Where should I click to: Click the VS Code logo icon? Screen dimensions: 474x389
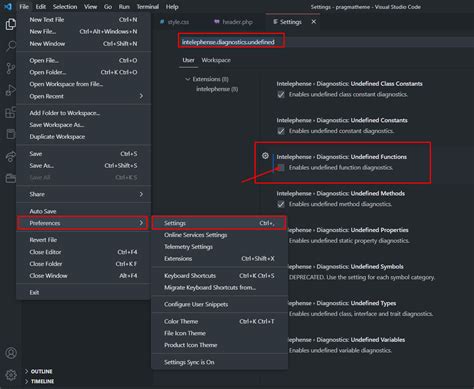(8, 6)
